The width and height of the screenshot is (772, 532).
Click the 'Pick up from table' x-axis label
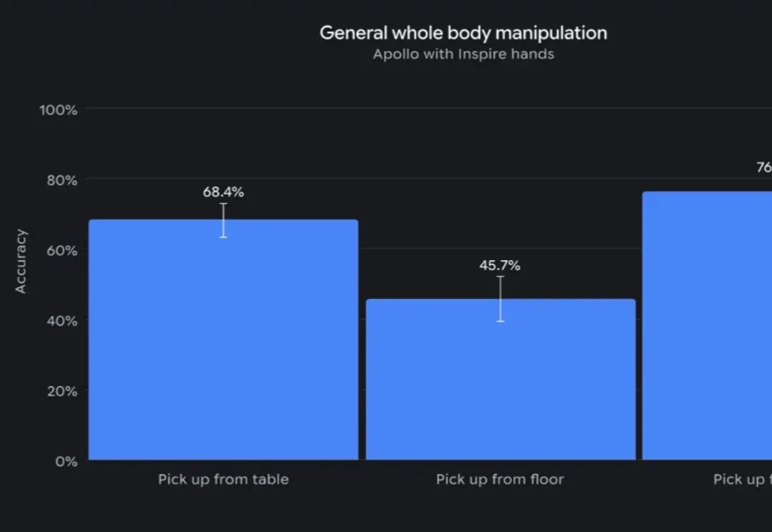click(223, 479)
